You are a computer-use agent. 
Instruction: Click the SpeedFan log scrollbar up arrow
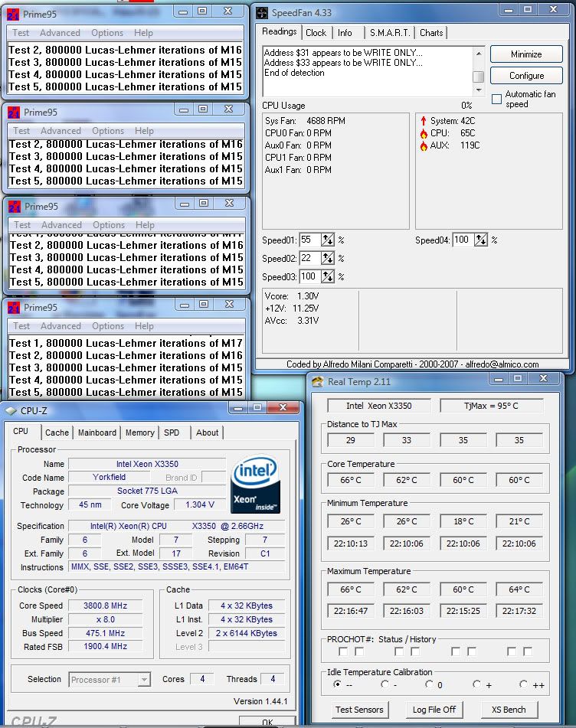tap(479, 54)
